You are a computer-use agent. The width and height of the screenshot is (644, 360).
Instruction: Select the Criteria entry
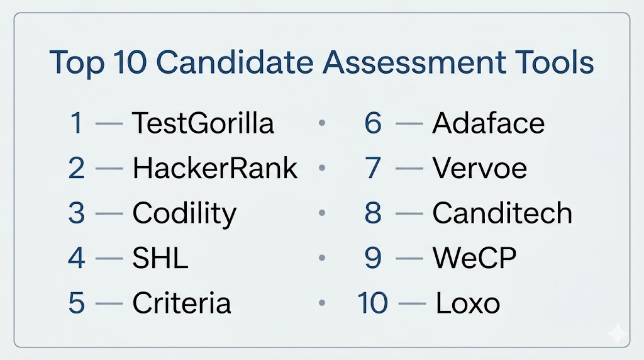click(182, 304)
